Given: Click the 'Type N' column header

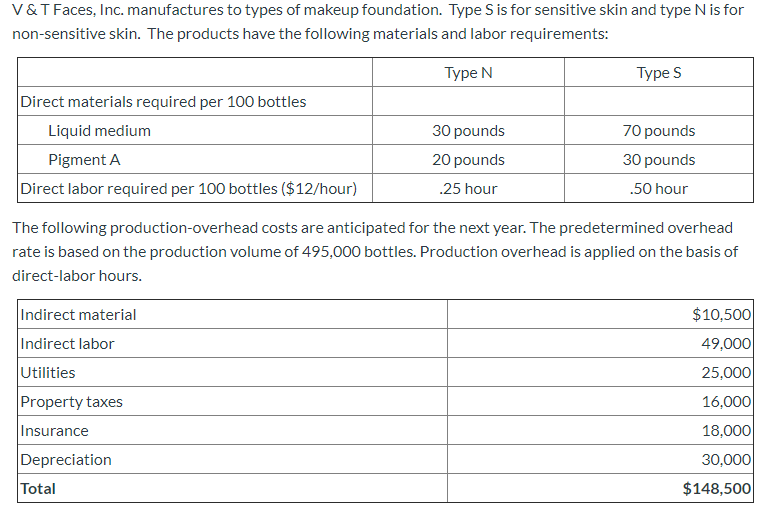Looking at the screenshot, I should point(468,73).
